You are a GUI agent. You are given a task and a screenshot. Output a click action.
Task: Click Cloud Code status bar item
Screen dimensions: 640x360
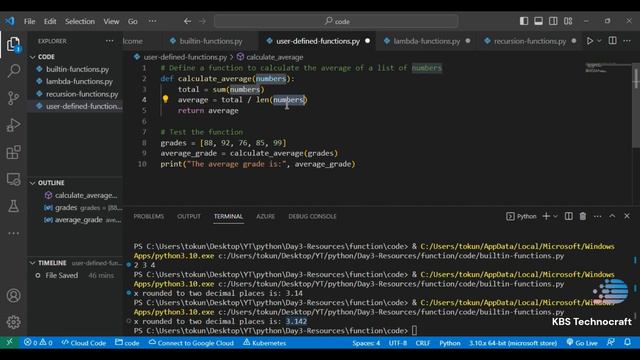(84, 343)
